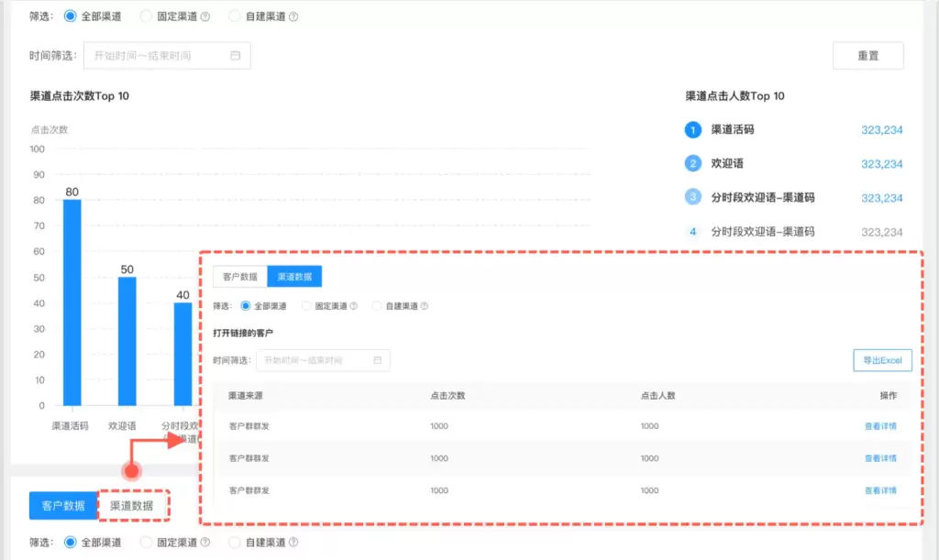This screenshot has height=560, width=939.
Task: Select the 固定渠道 radio button inside the overlay
Action: pos(308,305)
